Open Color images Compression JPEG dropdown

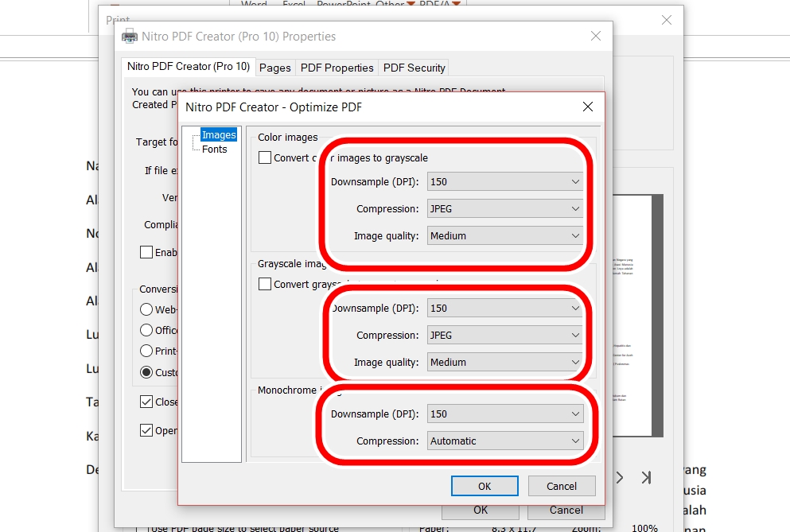pyautogui.click(x=505, y=208)
